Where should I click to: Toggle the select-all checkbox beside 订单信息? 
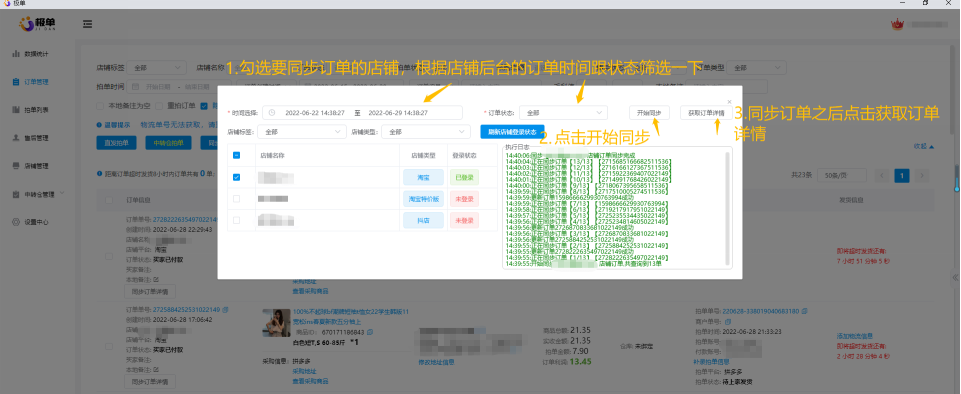tap(109, 200)
